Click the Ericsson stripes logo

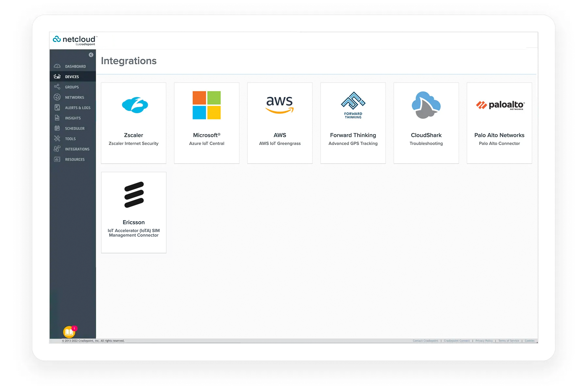[134, 195]
